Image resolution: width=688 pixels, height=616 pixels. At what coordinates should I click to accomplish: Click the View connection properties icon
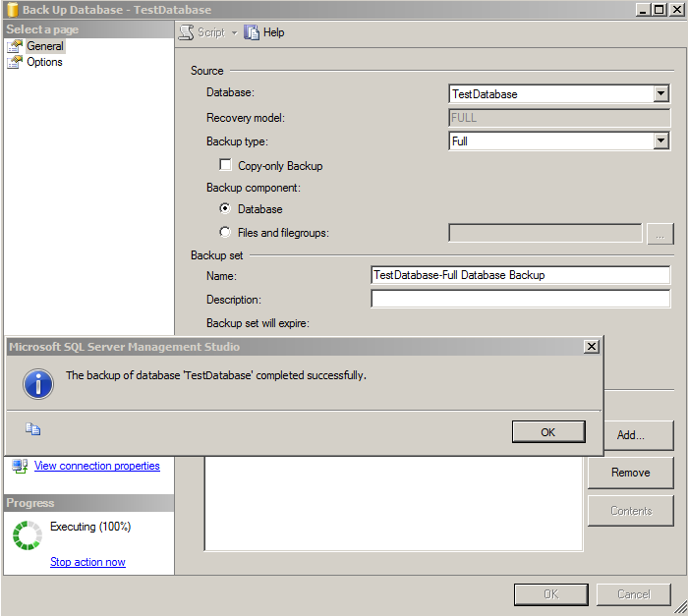point(20,466)
